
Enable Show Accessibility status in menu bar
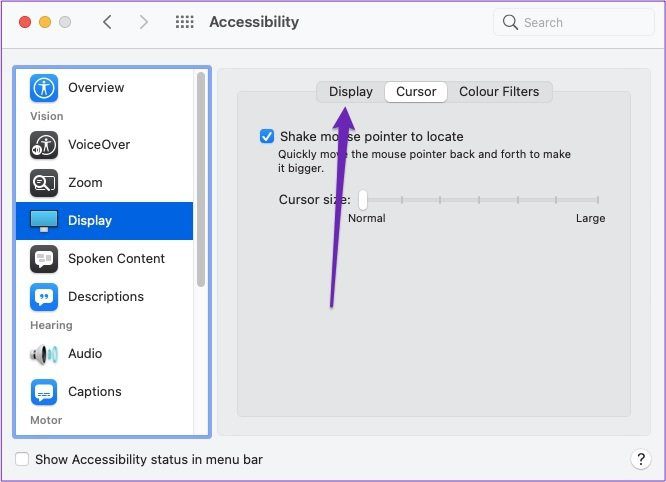pos(22,459)
